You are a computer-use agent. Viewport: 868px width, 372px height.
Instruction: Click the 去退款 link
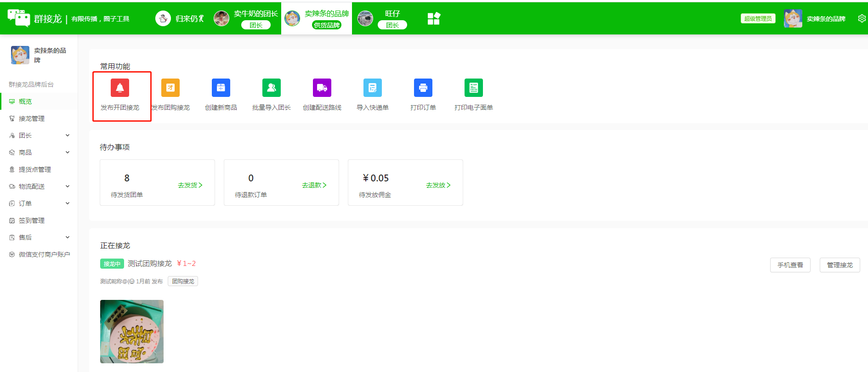[x=314, y=185]
